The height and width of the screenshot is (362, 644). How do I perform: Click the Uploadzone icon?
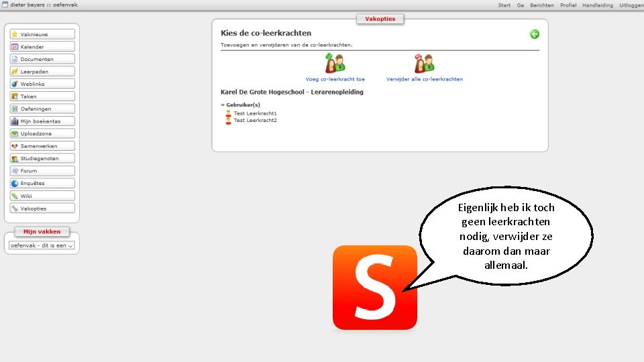click(15, 133)
